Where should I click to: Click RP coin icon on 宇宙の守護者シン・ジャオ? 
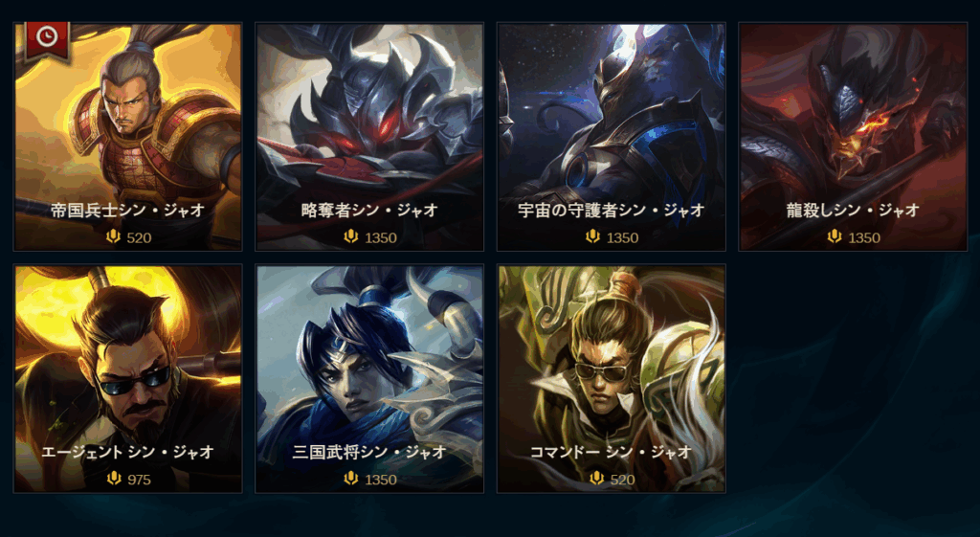point(592,237)
